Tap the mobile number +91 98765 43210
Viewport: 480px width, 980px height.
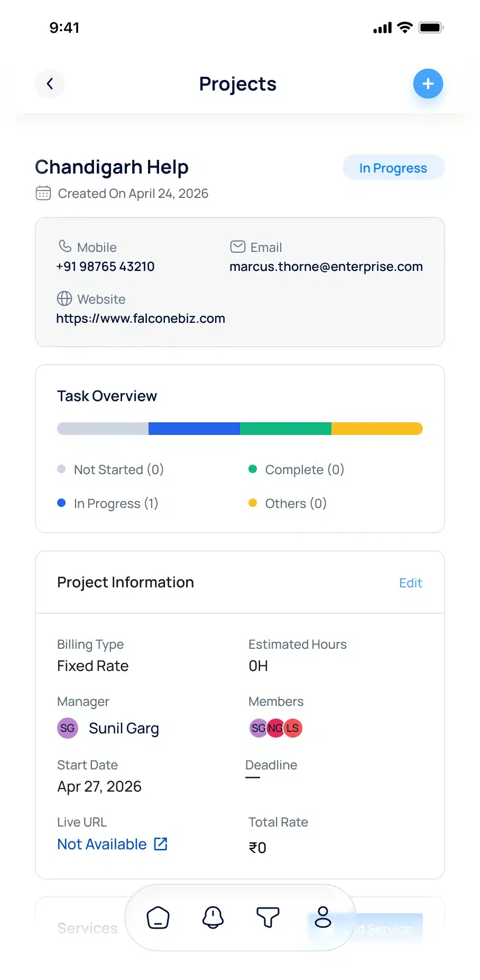tap(105, 266)
